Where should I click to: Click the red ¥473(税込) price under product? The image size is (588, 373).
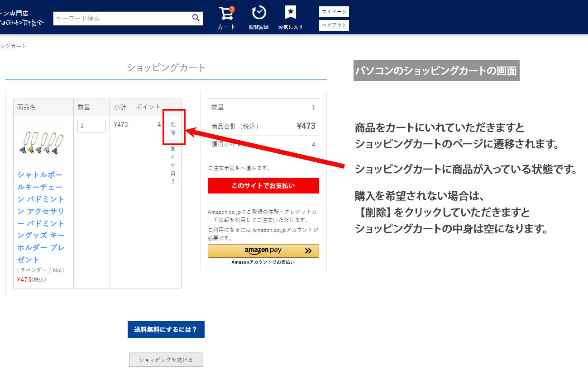pos(31,279)
